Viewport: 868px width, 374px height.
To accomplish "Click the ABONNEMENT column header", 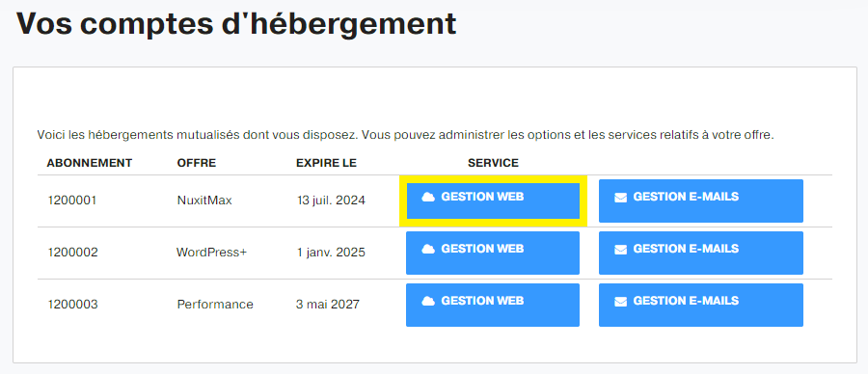I will click(x=89, y=163).
